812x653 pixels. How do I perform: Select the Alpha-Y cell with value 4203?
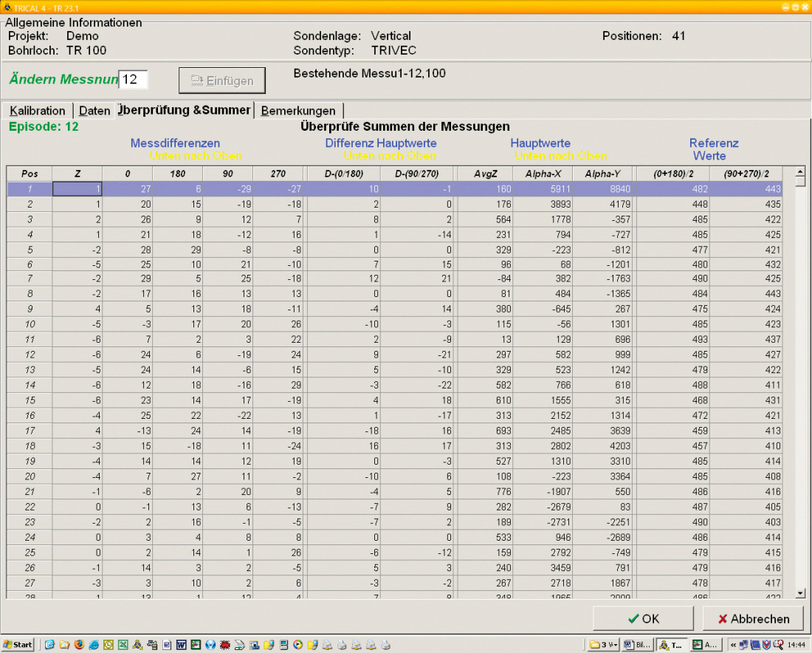pyautogui.click(x=603, y=446)
